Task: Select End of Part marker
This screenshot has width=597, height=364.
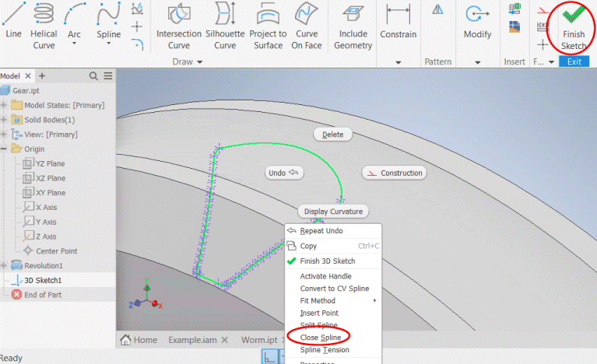Action: click(36, 295)
